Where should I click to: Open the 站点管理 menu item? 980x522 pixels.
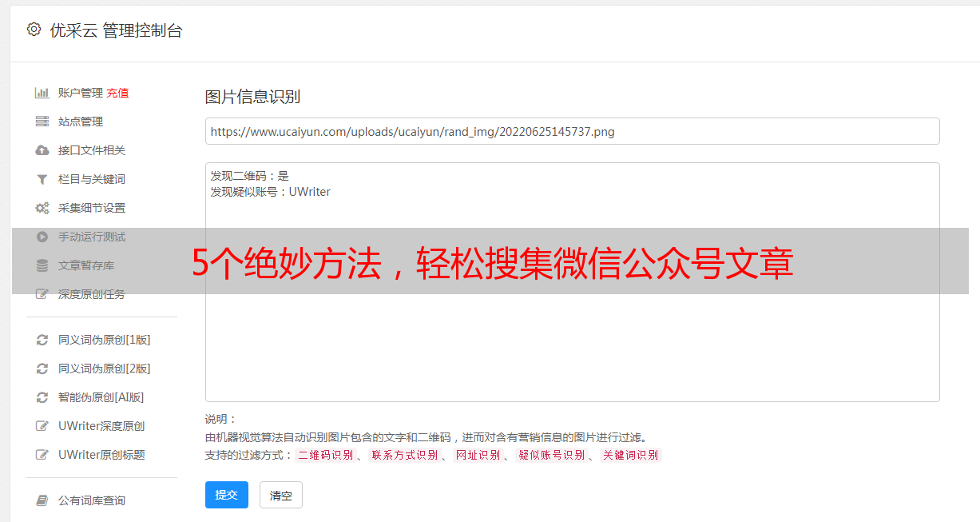pyautogui.click(x=81, y=122)
